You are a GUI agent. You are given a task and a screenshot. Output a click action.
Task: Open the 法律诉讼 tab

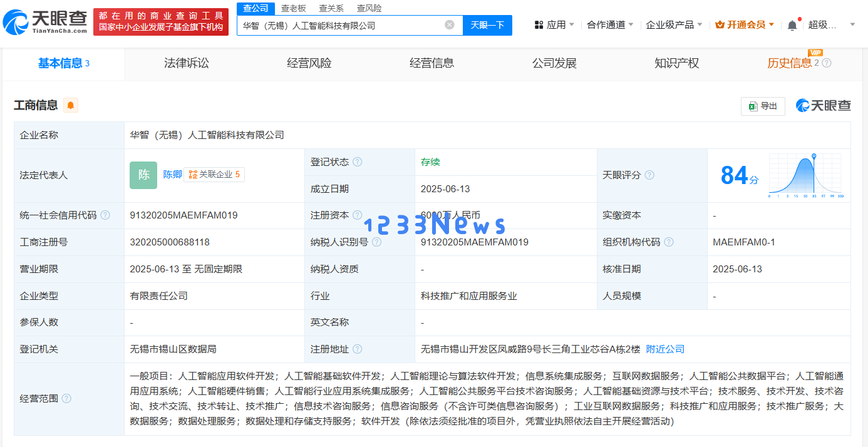coord(187,63)
